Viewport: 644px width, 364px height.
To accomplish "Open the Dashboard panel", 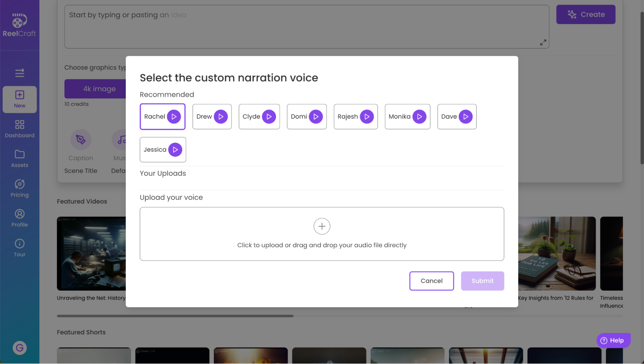I will pos(19,128).
